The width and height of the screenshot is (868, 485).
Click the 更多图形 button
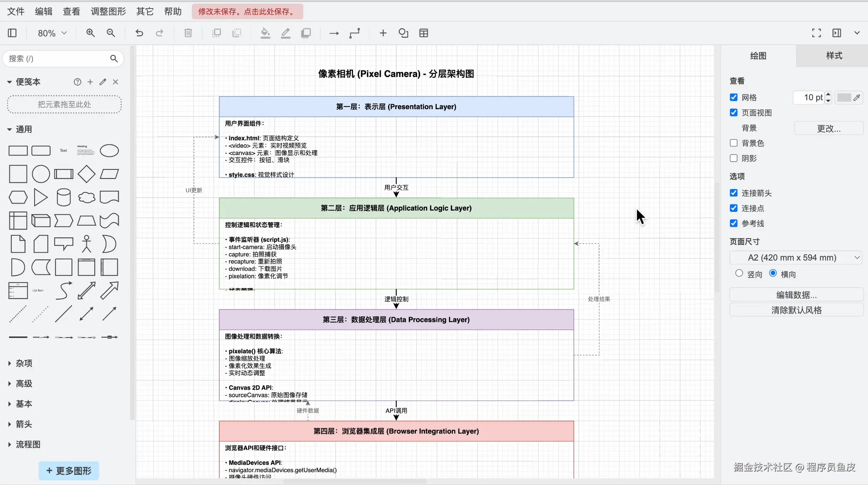[69, 470]
